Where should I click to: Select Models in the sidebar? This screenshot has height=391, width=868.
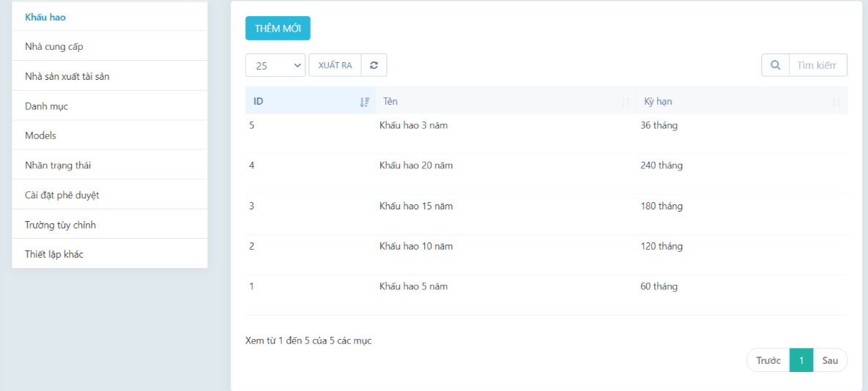pos(40,135)
